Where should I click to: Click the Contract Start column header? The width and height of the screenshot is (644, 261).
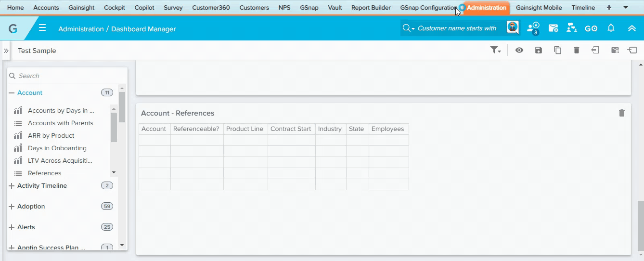(291, 129)
